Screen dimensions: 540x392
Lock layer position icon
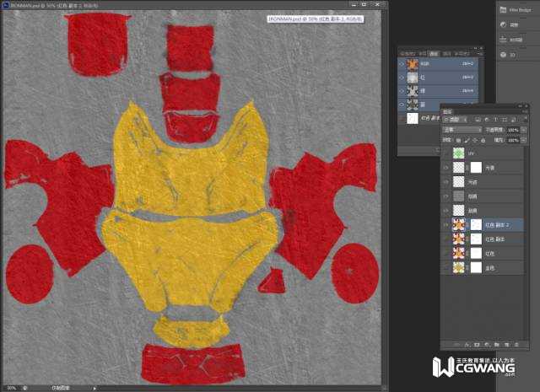(x=475, y=141)
